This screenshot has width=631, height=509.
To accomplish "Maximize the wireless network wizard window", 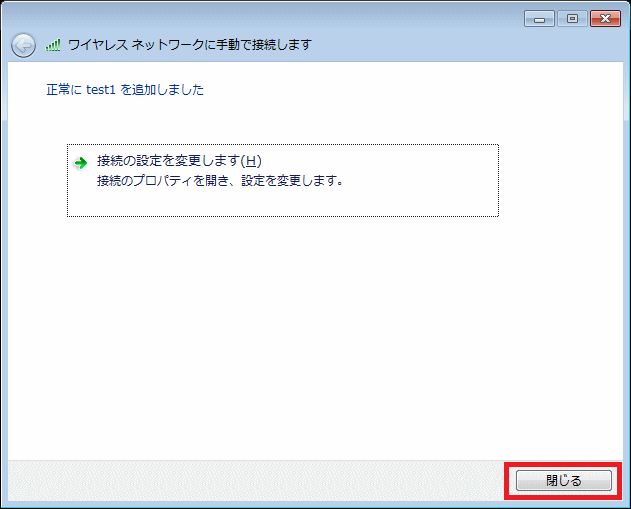I will tap(572, 19).
